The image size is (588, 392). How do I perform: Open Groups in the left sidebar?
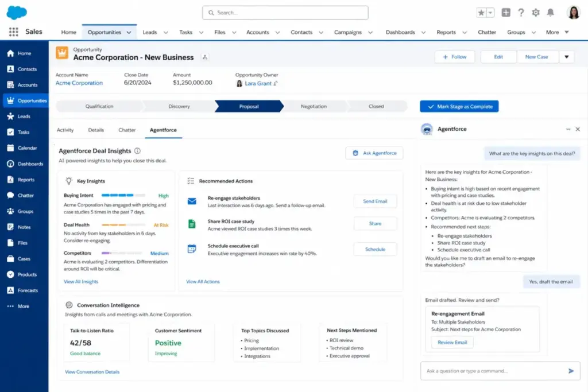coord(24,211)
